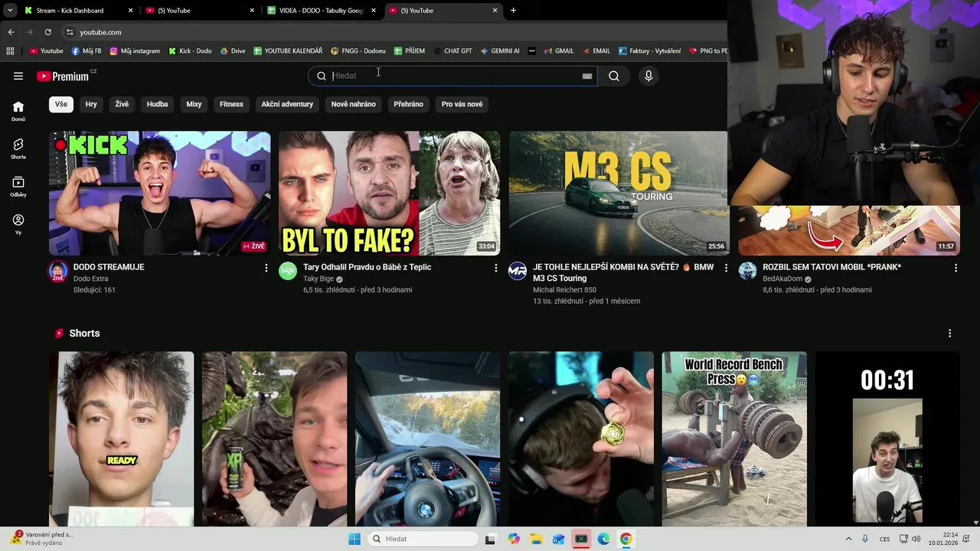Open Shorts from the left sidebar
This screenshot has height=551, width=980.
[18, 148]
